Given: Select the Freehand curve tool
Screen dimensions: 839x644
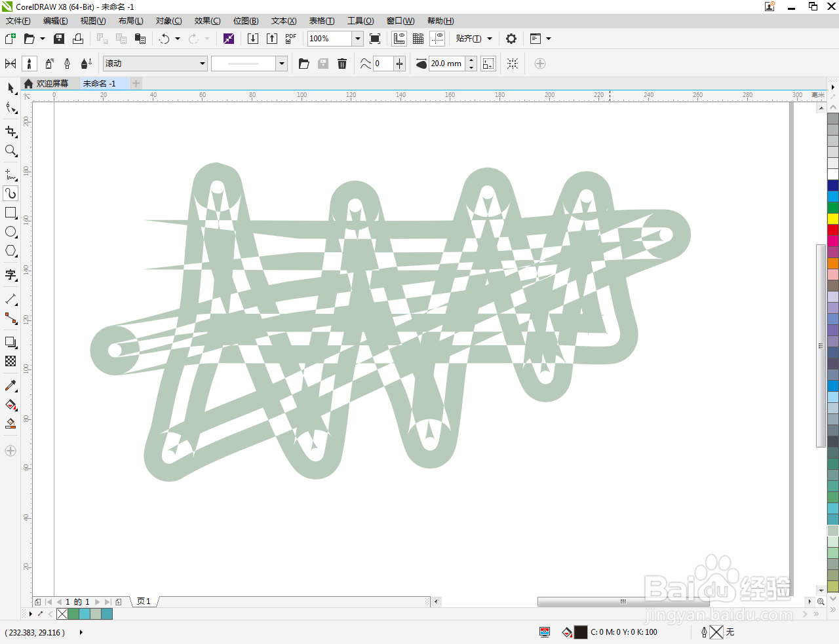Looking at the screenshot, I should tap(10, 174).
